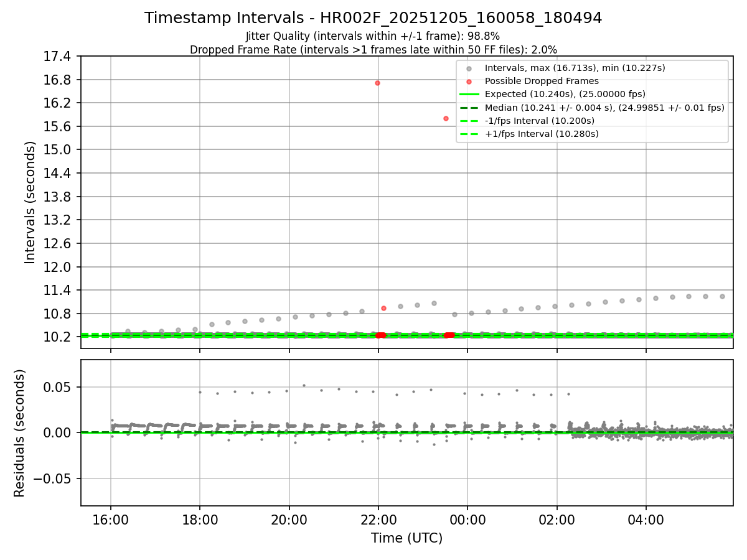Viewport: 747px width, 560px height.
Task: Click the 02:00 x-axis tick label
Action: tap(557, 520)
